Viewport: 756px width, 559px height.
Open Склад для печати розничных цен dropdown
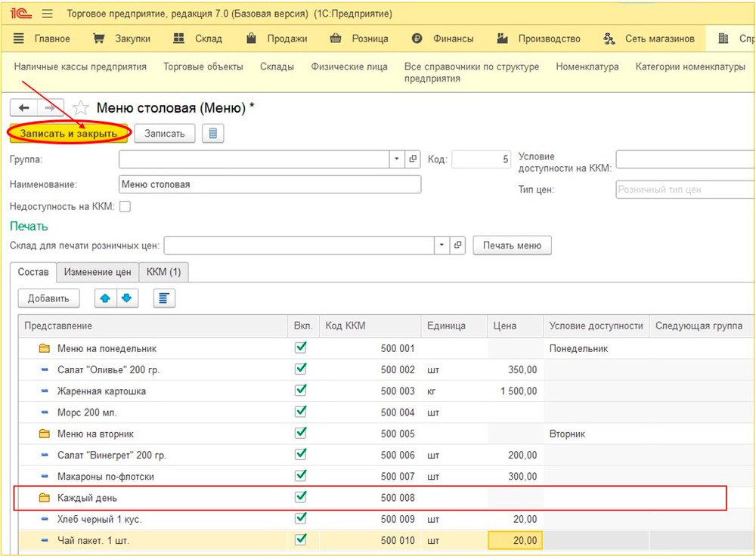coord(442,246)
